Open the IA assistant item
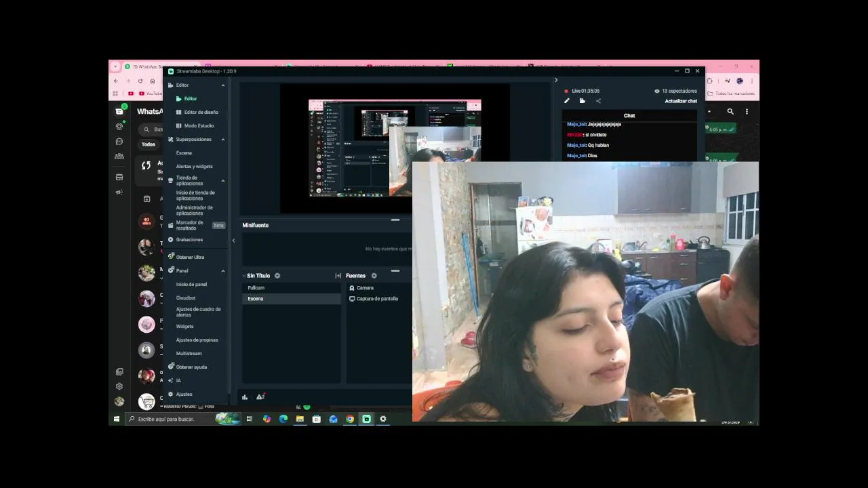The height and width of the screenshot is (488, 868). (x=174, y=380)
